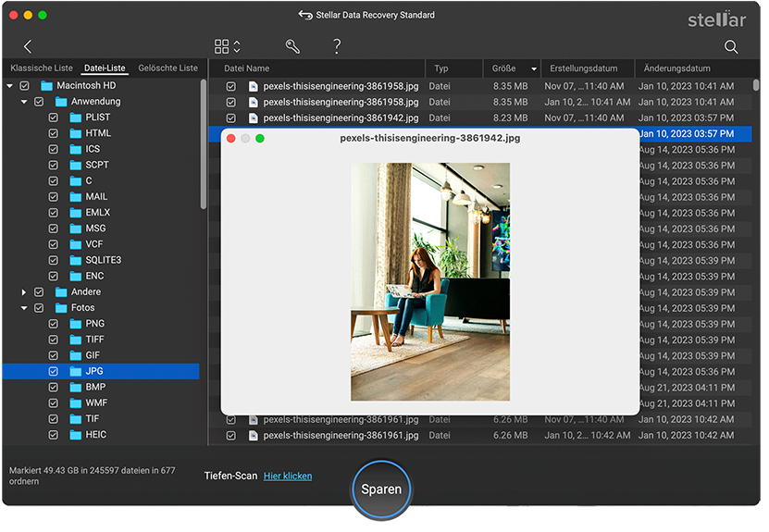Toggle checkbox next to PNG folder
This screenshot has height=532, width=769.
[x=53, y=324]
